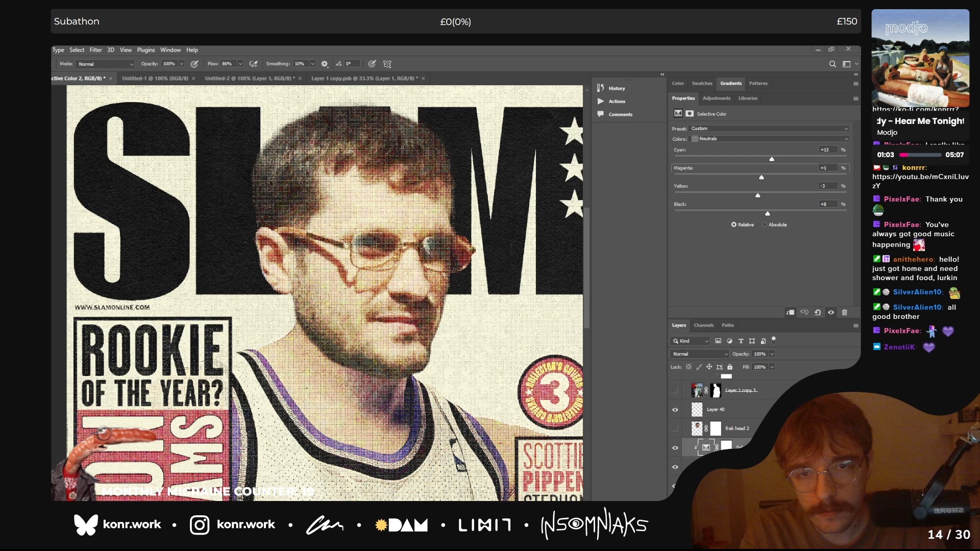This screenshot has height=551, width=980.
Task: Open smoothing options gear icon
Action: pos(325,64)
